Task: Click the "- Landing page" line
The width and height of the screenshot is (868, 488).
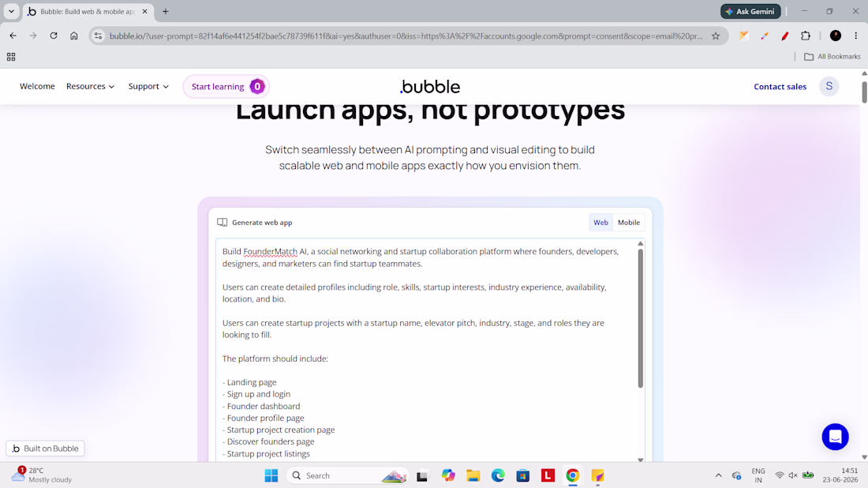Action: click(249, 382)
